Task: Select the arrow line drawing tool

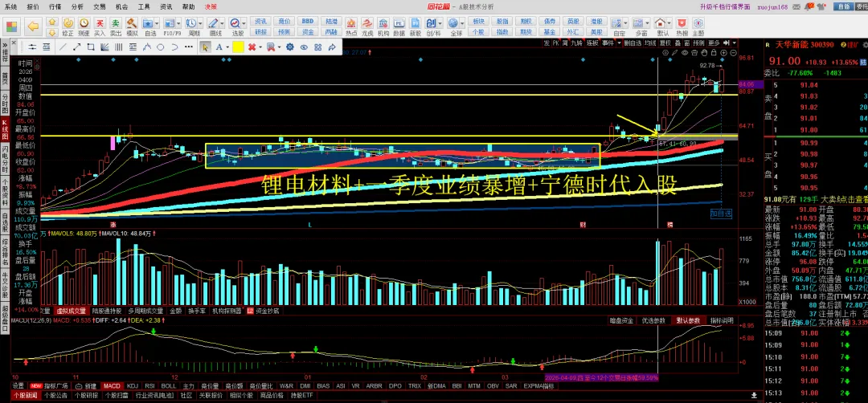Action: pyautogui.click(x=76, y=47)
